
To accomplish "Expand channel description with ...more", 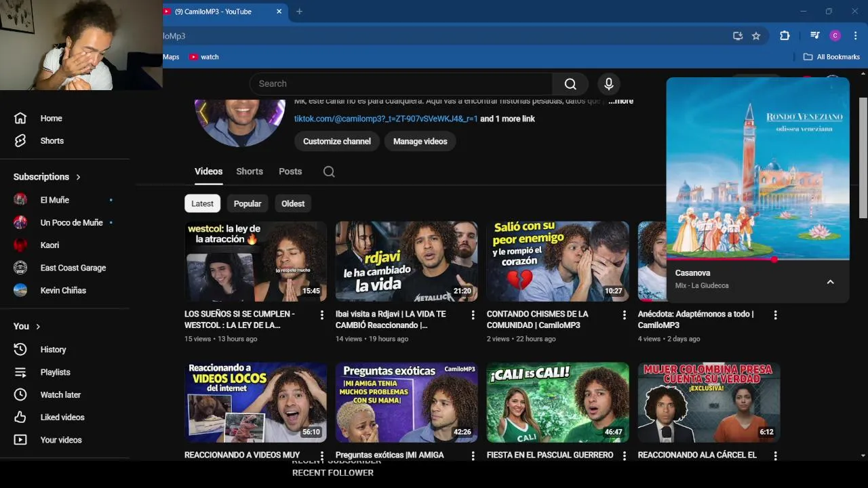I will tap(620, 101).
